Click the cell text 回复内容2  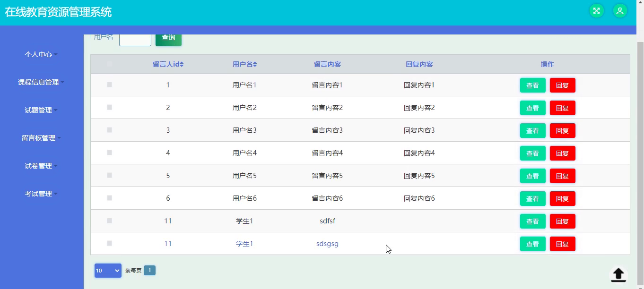419,108
